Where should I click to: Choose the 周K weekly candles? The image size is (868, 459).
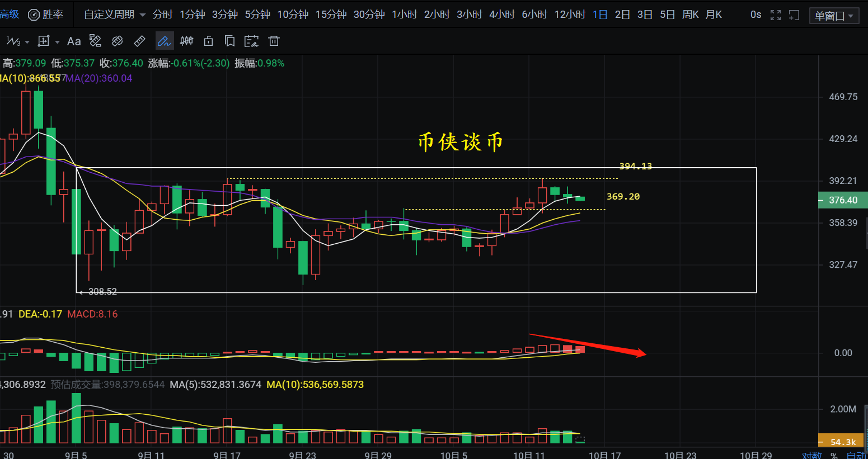click(691, 15)
